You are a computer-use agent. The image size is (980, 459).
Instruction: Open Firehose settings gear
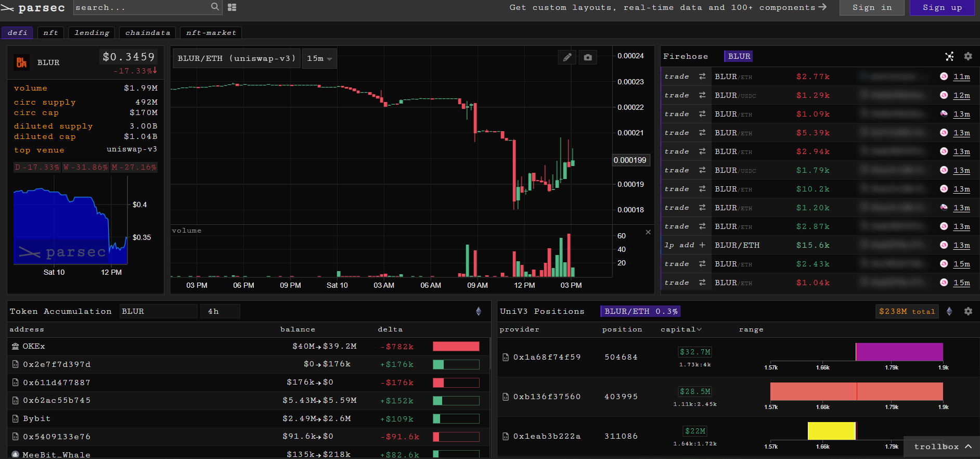(968, 56)
